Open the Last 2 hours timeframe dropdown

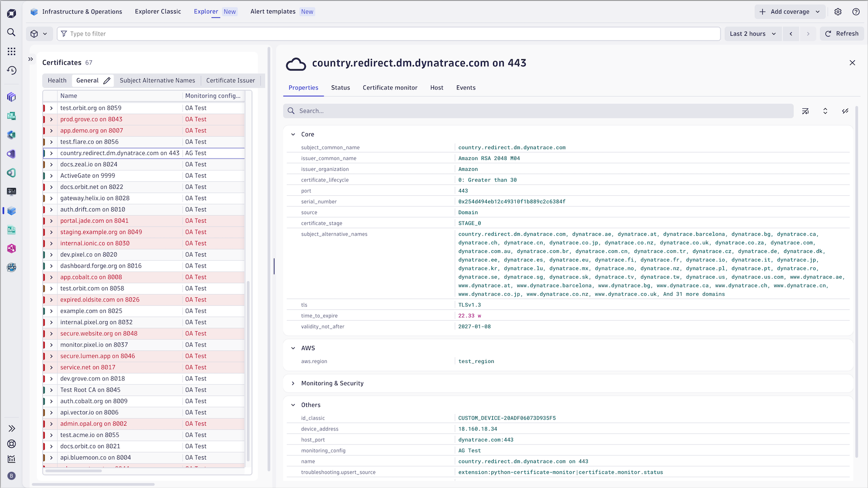(x=753, y=34)
